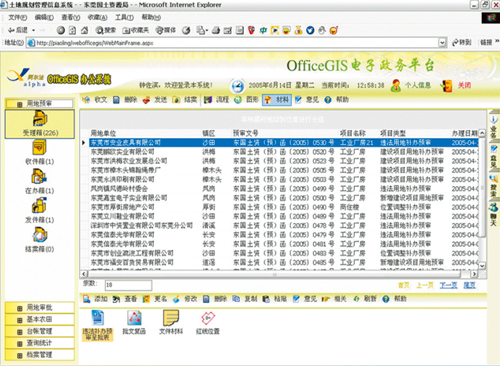This screenshot has width=500, height=366.
Task: Open the 收件箱(1) inbox
Action: pyautogui.click(x=40, y=152)
